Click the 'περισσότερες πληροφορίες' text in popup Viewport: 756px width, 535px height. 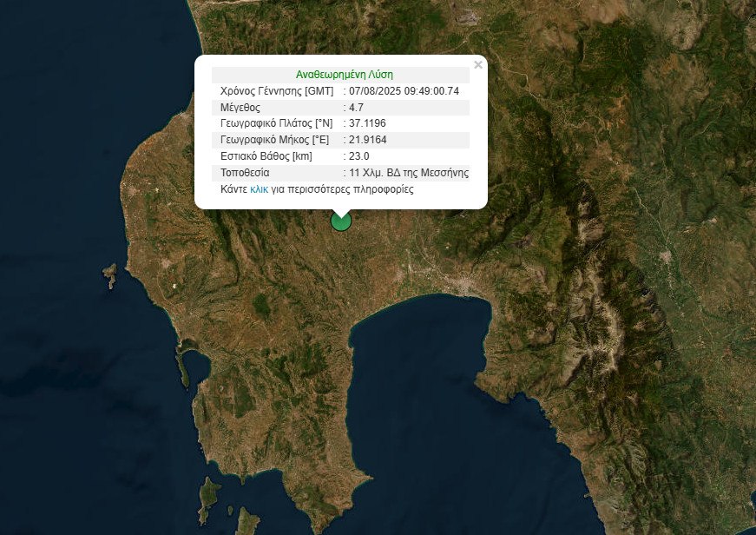tap(356, 188)
